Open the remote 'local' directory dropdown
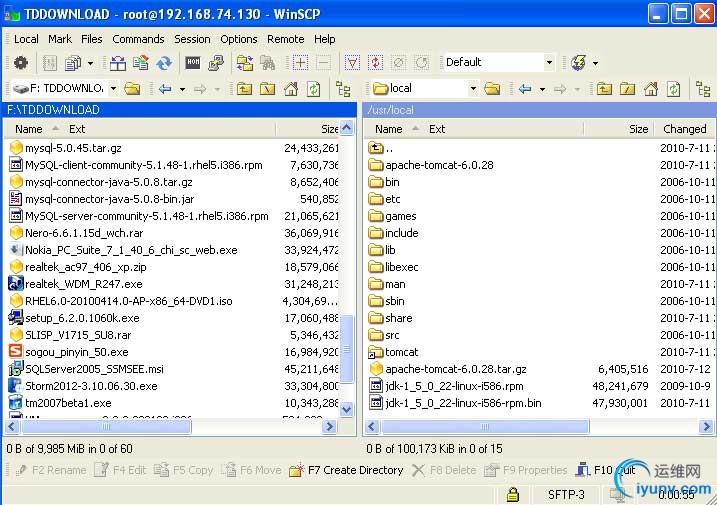Screen dimensions: 717x505 point(473,88)
